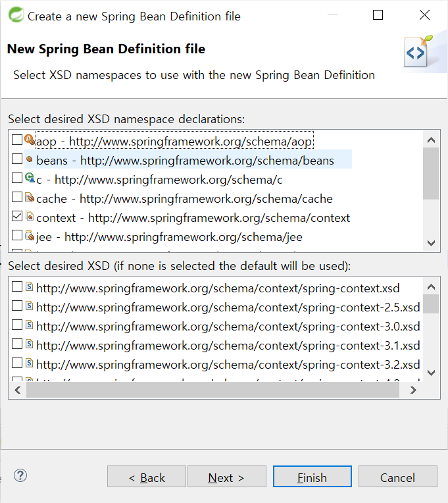Click the context namespace icon
This screenshot has width=448, height=503.
[x=30, y=216]
